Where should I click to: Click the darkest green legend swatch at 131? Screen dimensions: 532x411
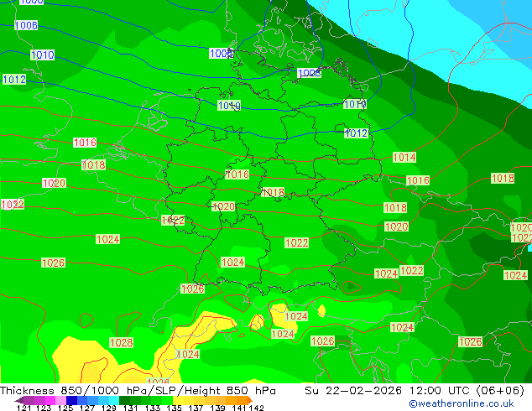click(124, 400)
